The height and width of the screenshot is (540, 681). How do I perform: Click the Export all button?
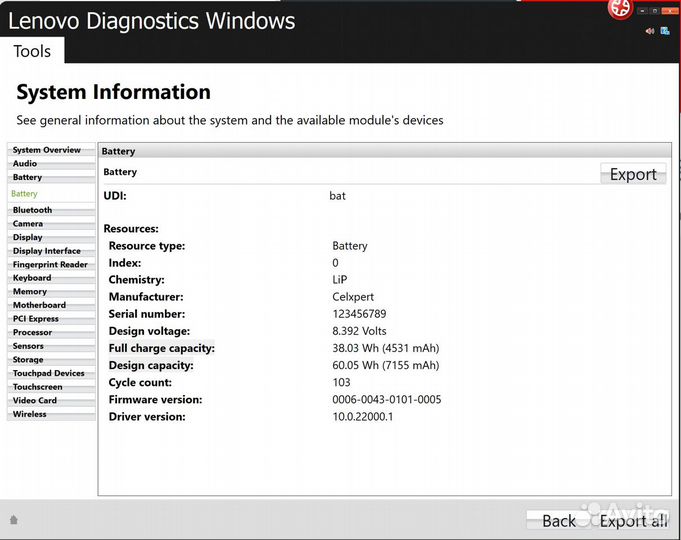(633, 520)
